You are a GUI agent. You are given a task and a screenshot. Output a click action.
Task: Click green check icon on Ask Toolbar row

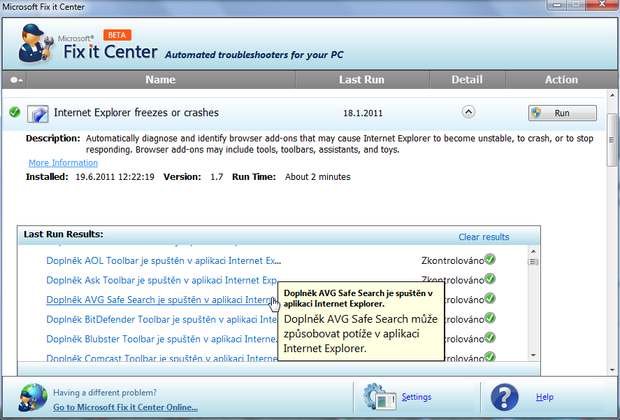490,279
